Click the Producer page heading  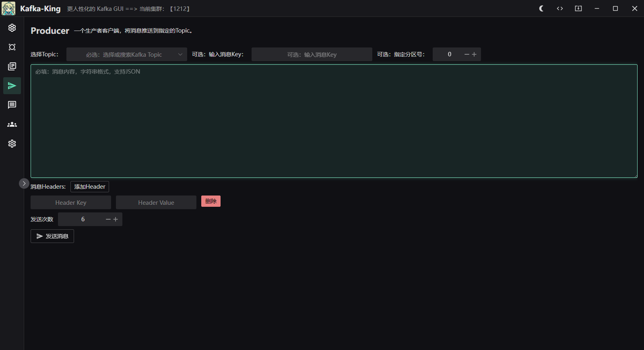point(50,31)
